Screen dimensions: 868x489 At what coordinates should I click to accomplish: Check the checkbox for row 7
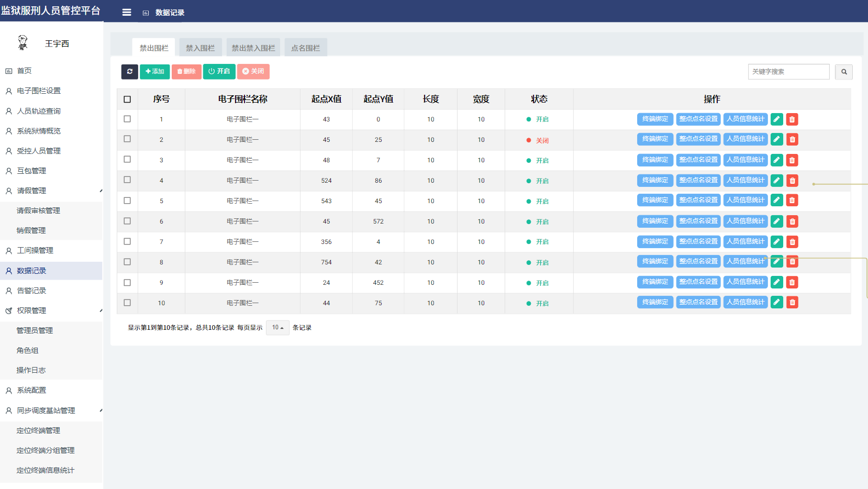(x=127, y=241)
